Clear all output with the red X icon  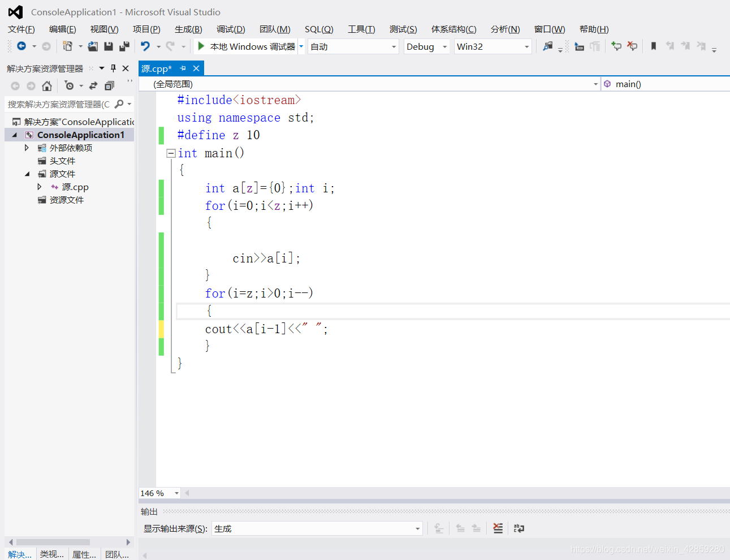click(498, 528)
